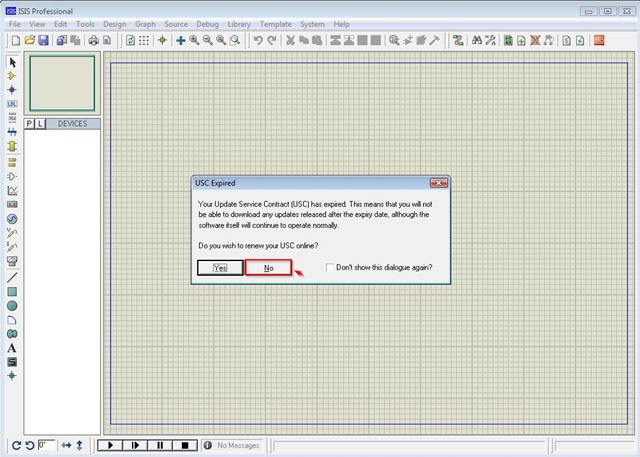Click the Pick from Library icon
Image resolution: width=640 pixels, height=457 pixels.
click(394, 40)
